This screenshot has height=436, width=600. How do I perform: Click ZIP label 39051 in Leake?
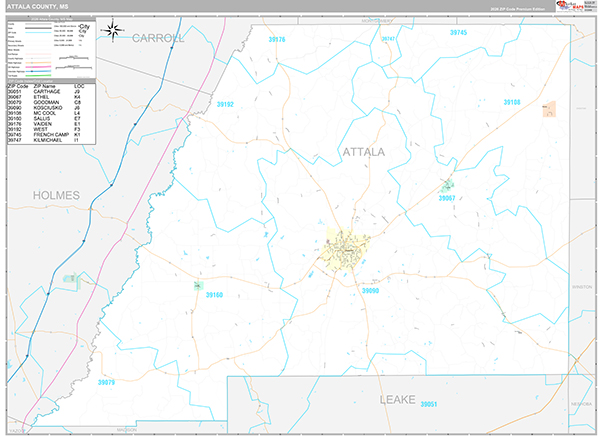[x=430, y=404]
